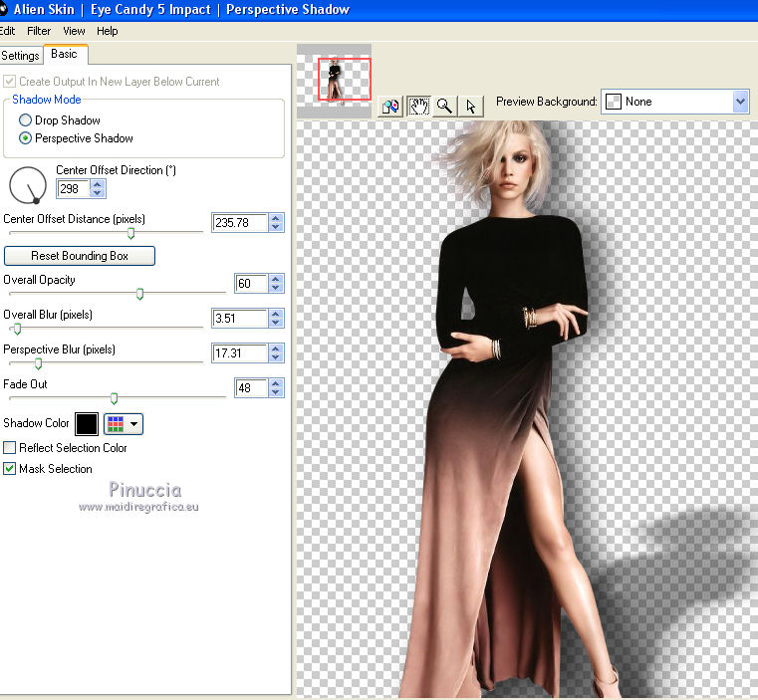Click the Center Offset Distance value field
This screenshot has width=758, height=700.
(239, 223)
